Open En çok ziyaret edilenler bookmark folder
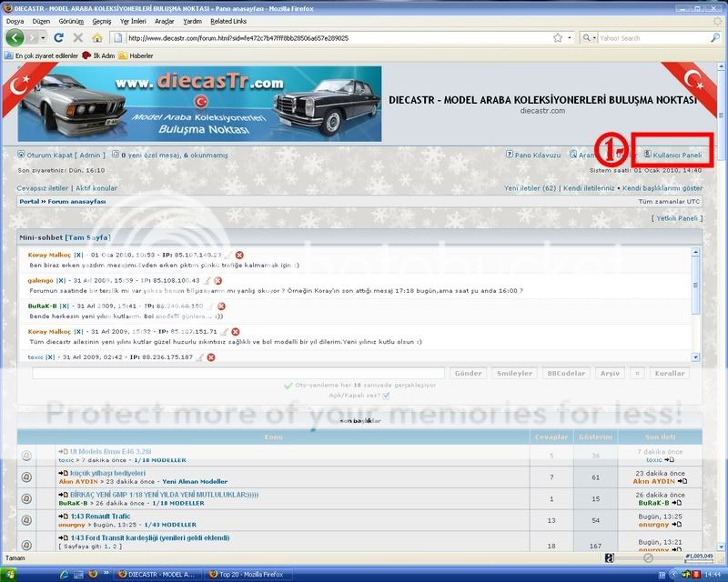This screenshot has height=582, width=728. tap(41, 55)
